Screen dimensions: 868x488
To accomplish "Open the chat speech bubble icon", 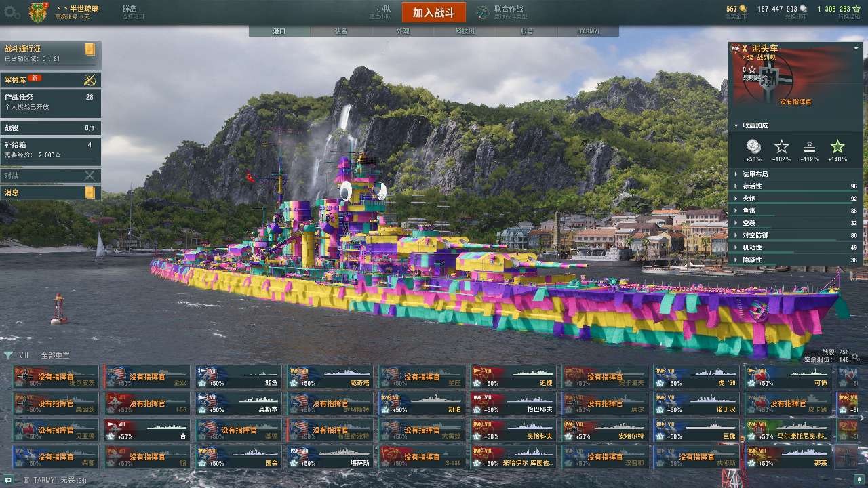I will coord(7,480).
